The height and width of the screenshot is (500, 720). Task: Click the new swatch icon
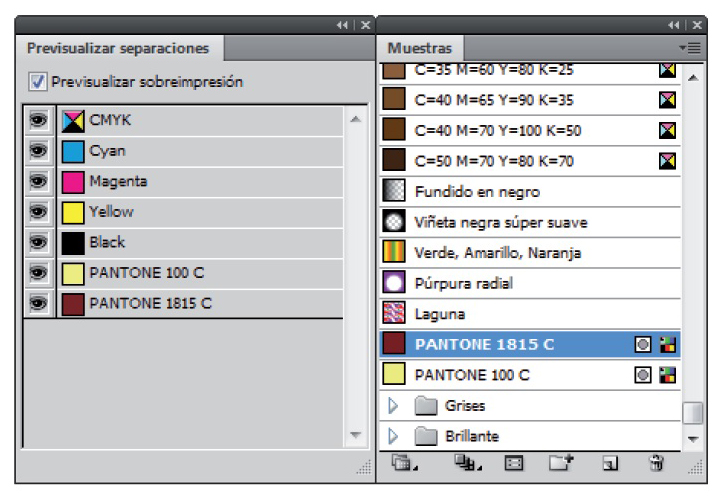click(x=610, y=463)
